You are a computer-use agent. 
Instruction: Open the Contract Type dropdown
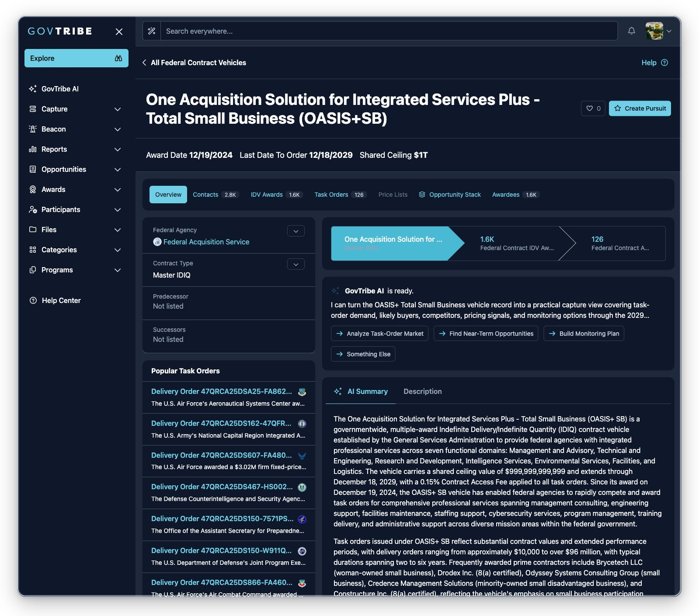point(296,264)
